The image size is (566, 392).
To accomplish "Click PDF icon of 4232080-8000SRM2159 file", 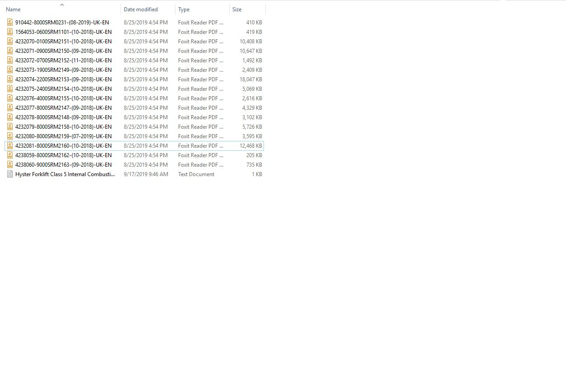I will 10,136.
